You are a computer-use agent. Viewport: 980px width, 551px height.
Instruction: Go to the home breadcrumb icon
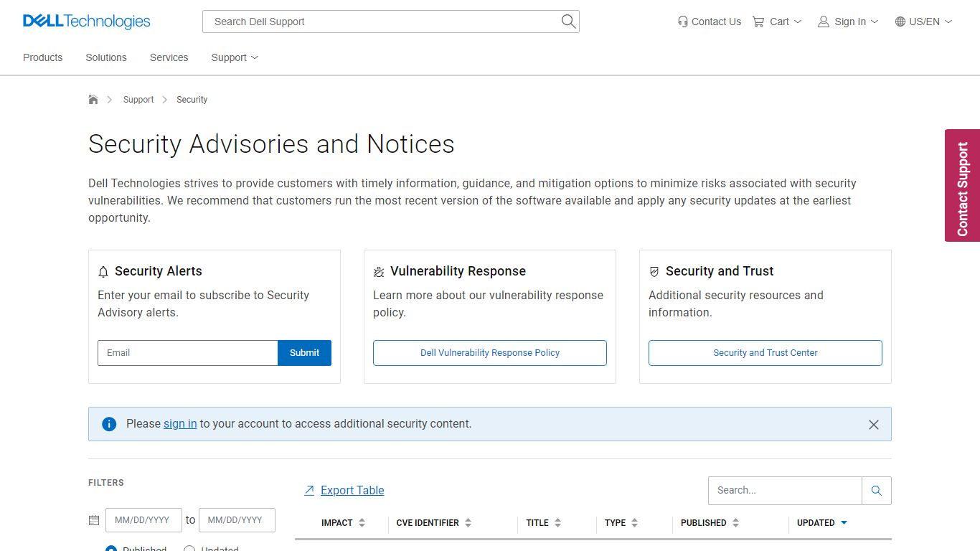click(x=93, y=99)
